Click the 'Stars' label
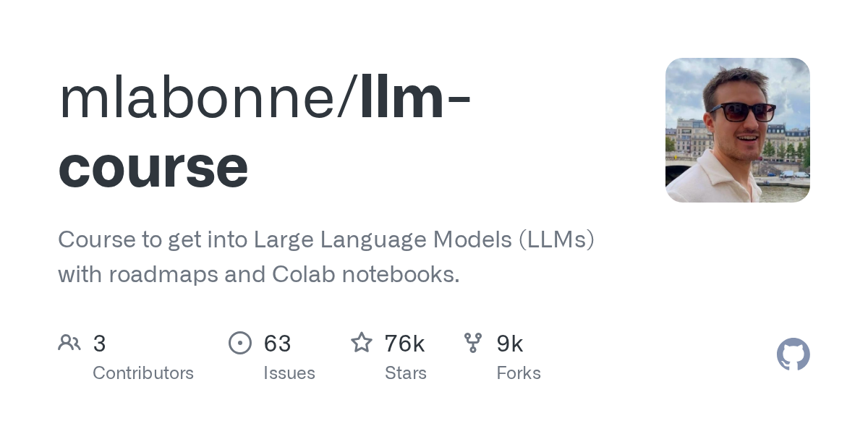This screenshot has height=434, width=868. pyautogui.click(x=406, y=373)
